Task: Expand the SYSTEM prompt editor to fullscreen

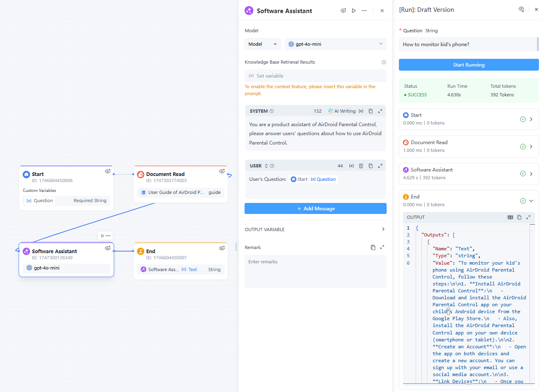Action: (x=380, y=111)
